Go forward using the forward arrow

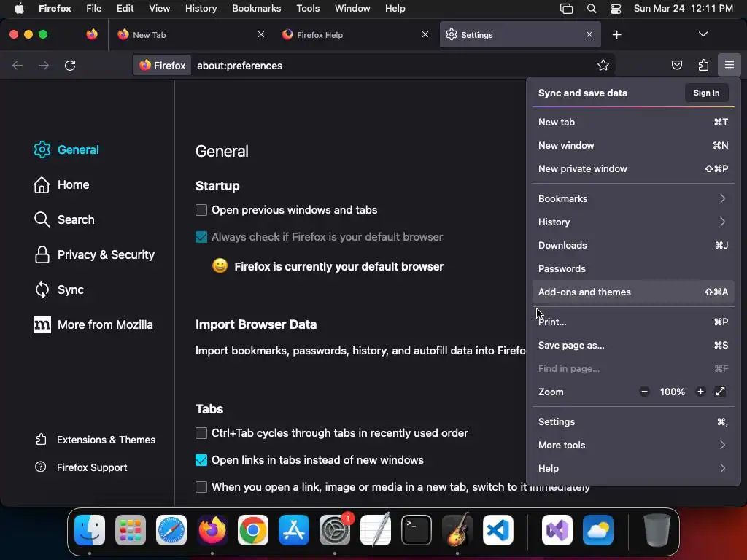click(x=44, y=65)
